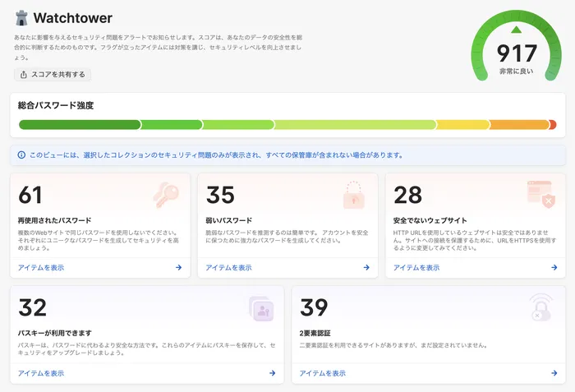
Task: Click the スコアを共有する share button
Action: pyautogui.click(x=53, y=75)
